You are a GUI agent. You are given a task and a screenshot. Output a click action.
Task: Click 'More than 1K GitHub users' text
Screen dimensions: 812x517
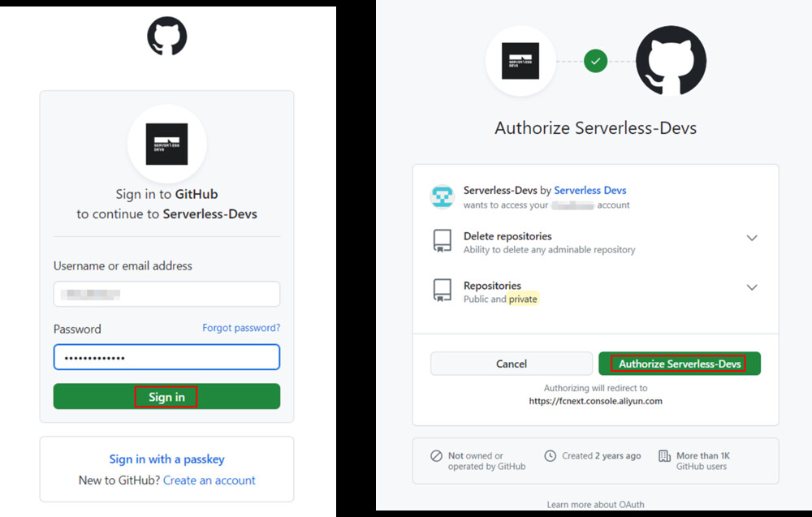click(x=702, y=461)
